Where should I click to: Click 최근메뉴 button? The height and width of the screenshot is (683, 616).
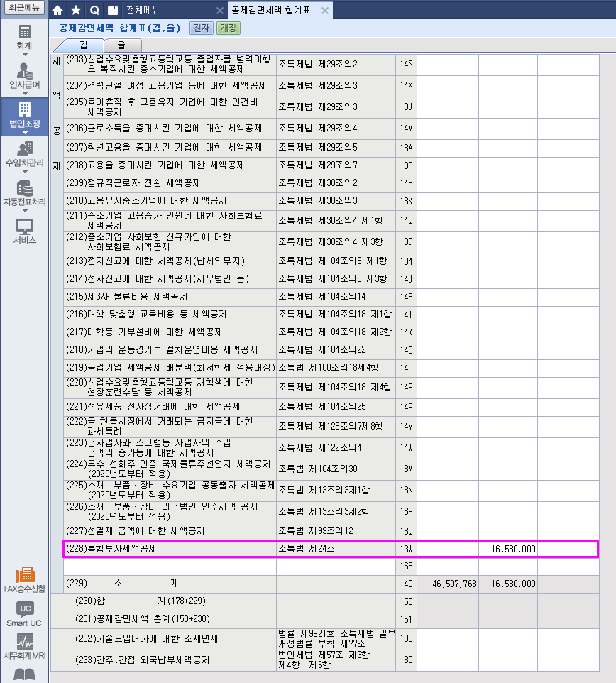[24, 7]
